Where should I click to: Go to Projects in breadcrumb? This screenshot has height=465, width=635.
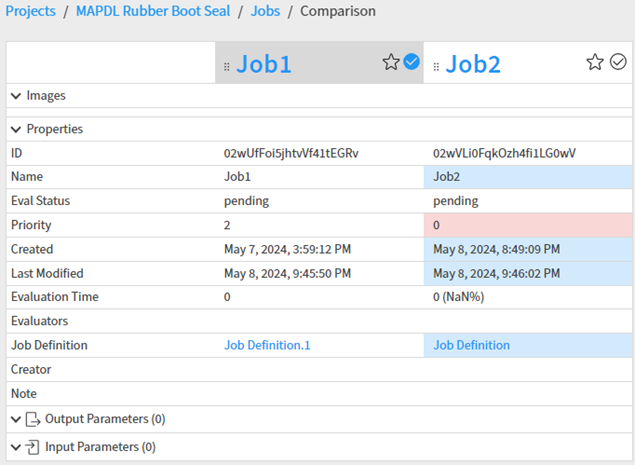coord(30,12)
